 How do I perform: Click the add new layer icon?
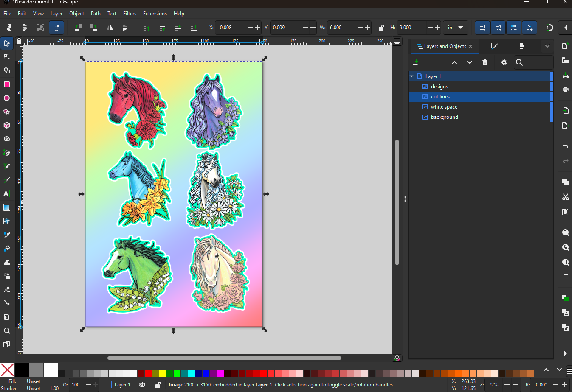click(x=416, y=62)
